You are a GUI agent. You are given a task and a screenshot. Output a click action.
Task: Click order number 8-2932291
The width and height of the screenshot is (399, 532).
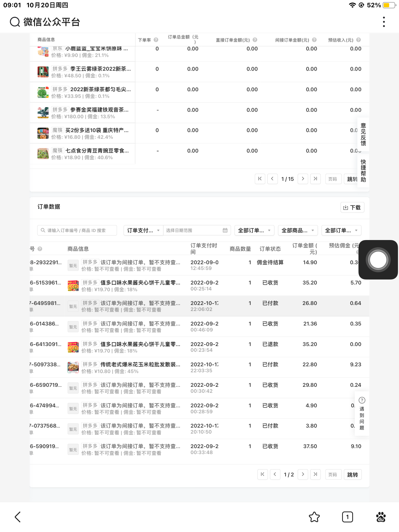46,262
